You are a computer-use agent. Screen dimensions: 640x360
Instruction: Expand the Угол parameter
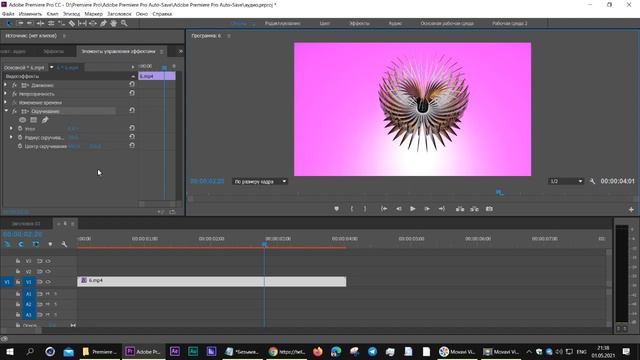coord(11,128)
